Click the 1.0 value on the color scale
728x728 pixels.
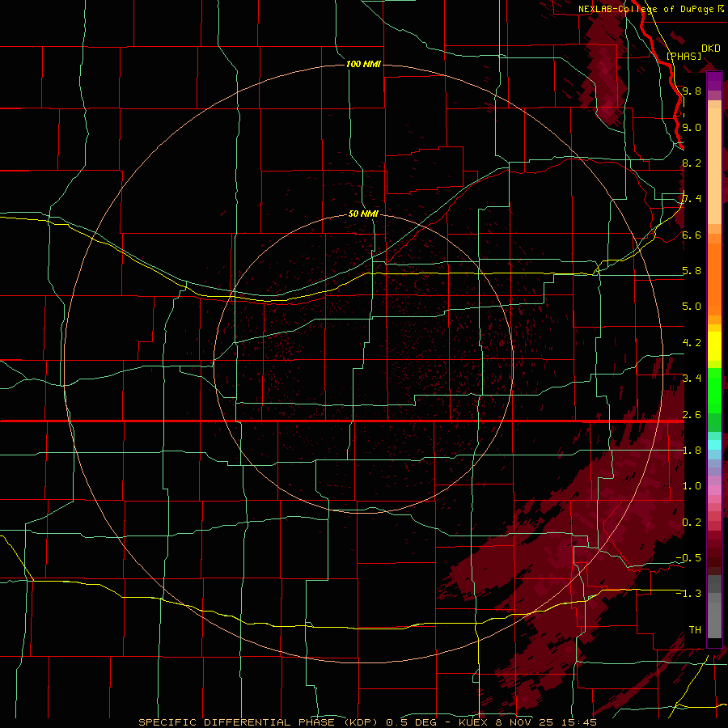pos(692,486)
